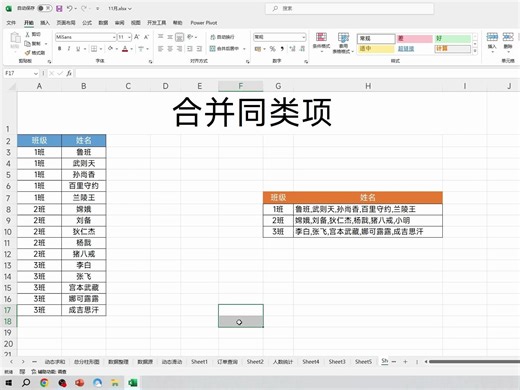Open the font size 11 dropdown
The image size is (520, 390).
pos(129,37)
